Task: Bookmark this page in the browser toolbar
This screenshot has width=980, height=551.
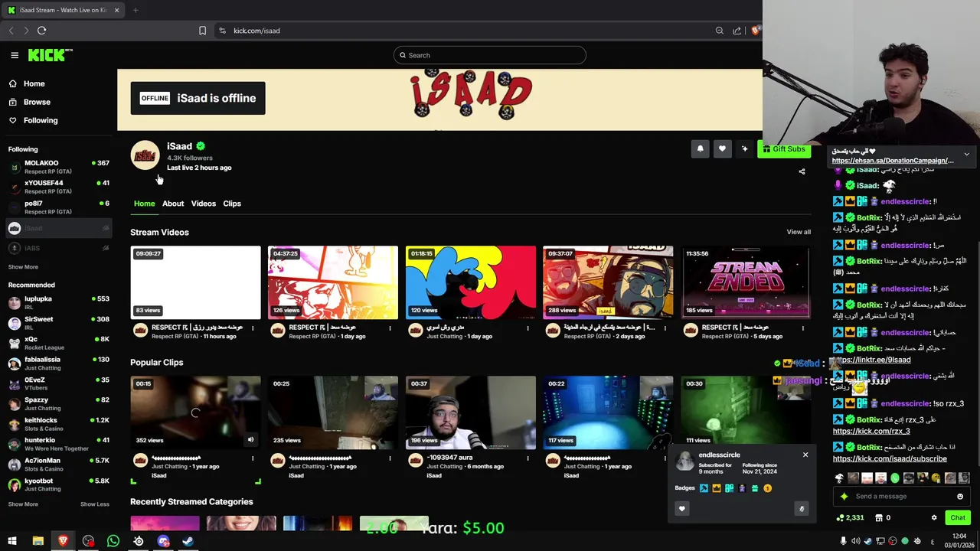Action: click(x=202, y=31)
